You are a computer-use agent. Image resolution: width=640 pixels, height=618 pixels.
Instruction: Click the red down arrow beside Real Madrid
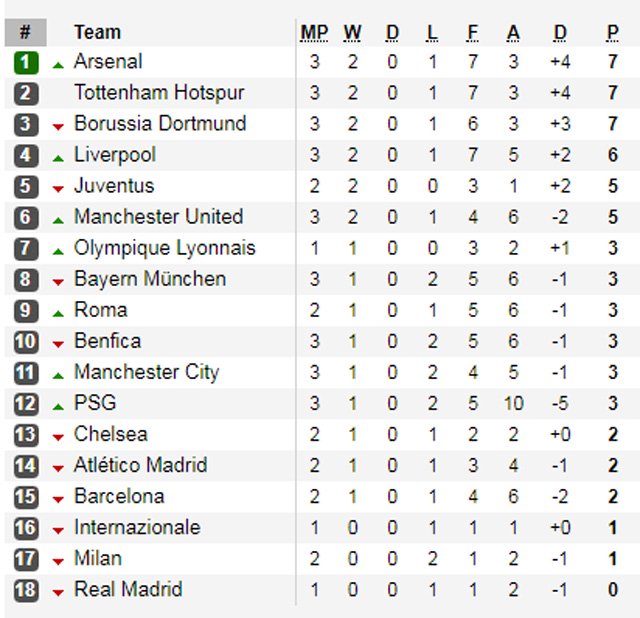click(58, 592)
